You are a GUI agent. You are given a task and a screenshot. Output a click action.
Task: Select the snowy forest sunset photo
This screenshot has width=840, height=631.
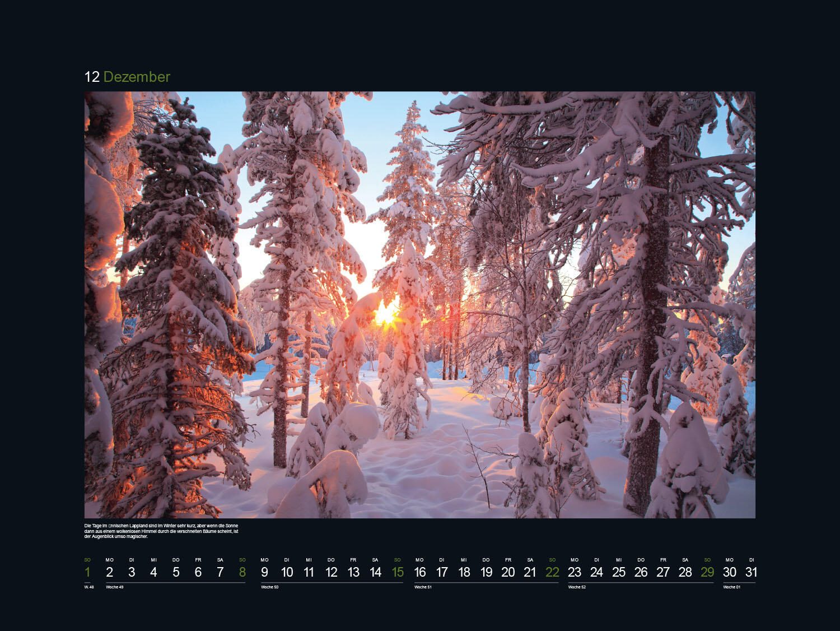click(x=419, y=304)
